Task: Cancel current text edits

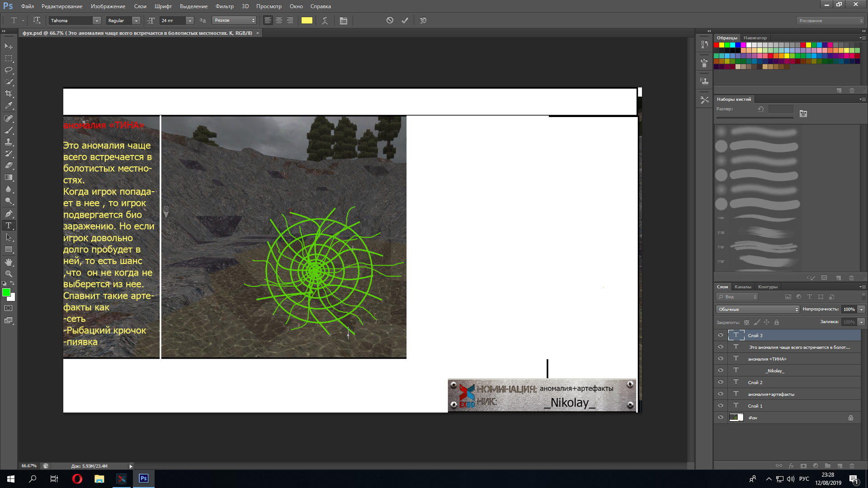Action: [x=390, y=20]
